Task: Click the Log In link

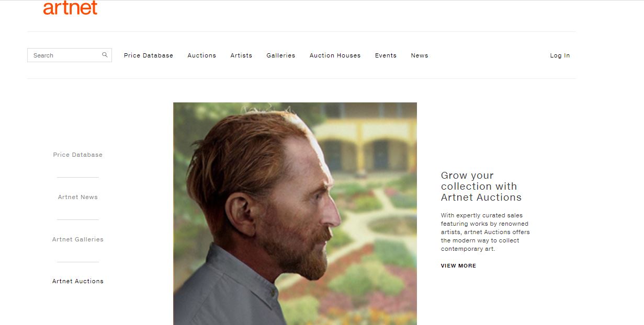Action: pyautogui.click(x=560, y=55)
